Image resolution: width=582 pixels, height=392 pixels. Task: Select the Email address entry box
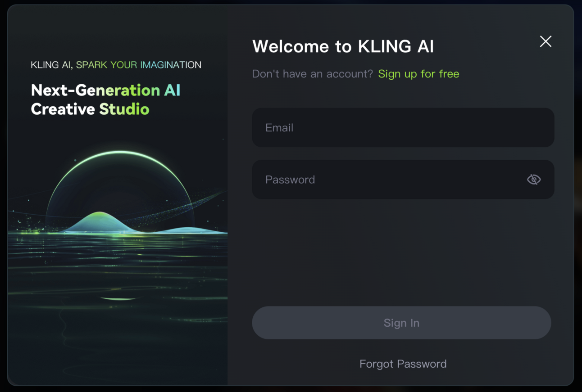pyautogui.click(x=403, y=127)
